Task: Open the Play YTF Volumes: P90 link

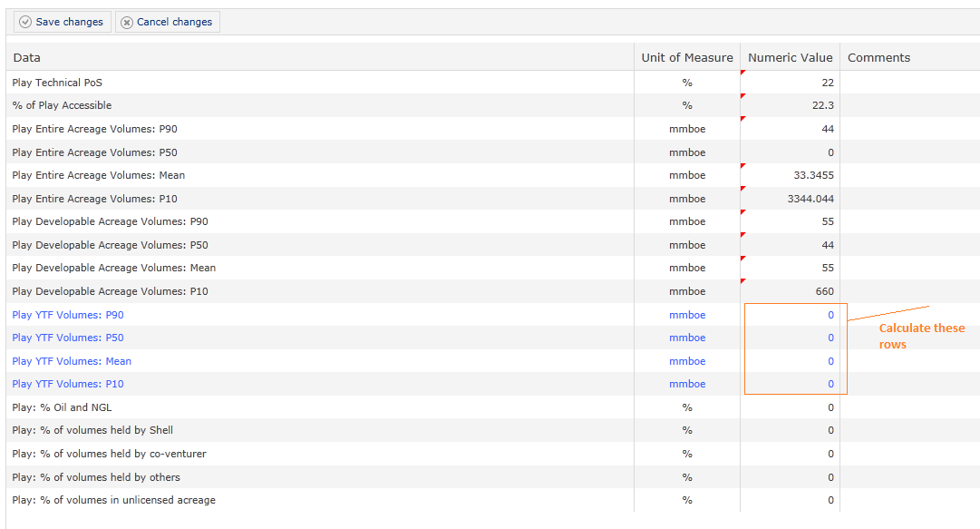Action: 68,315
